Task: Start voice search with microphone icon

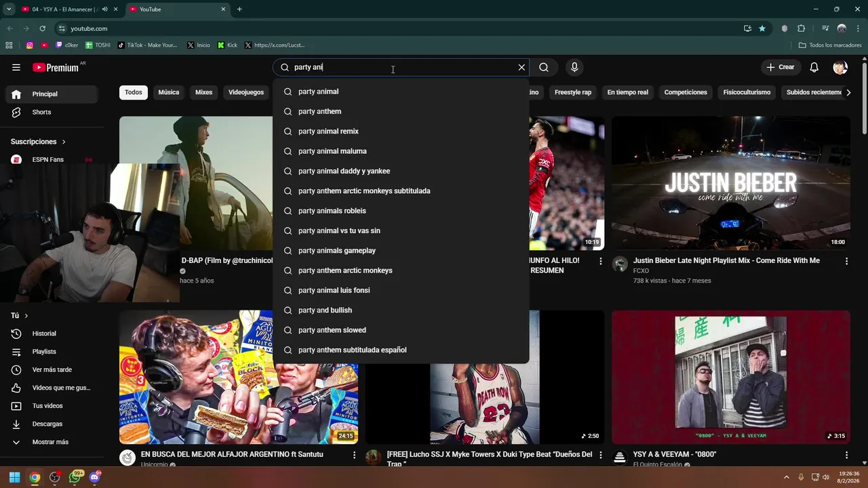Action: pos(574,67)
